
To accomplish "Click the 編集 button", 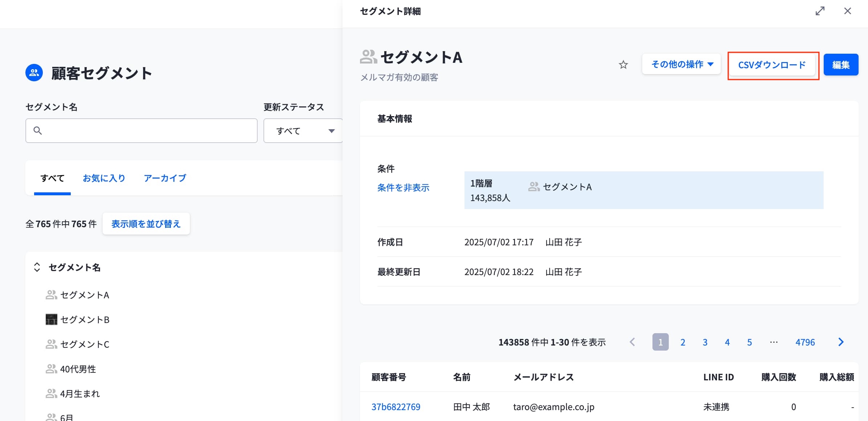I will pyautogui.click(x=840, y=65).
